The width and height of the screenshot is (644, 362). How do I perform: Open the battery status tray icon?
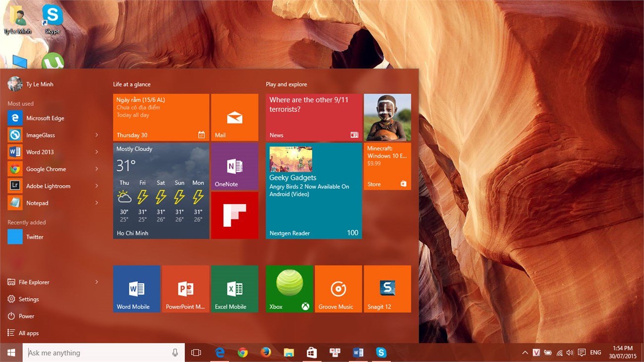(x=547, y=353)
